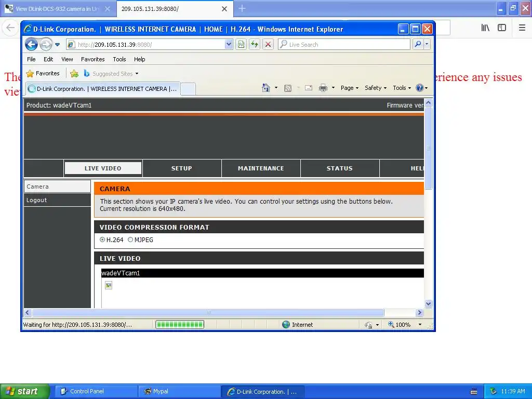Click the RSS feeds icon

click(x=288, y=88)
